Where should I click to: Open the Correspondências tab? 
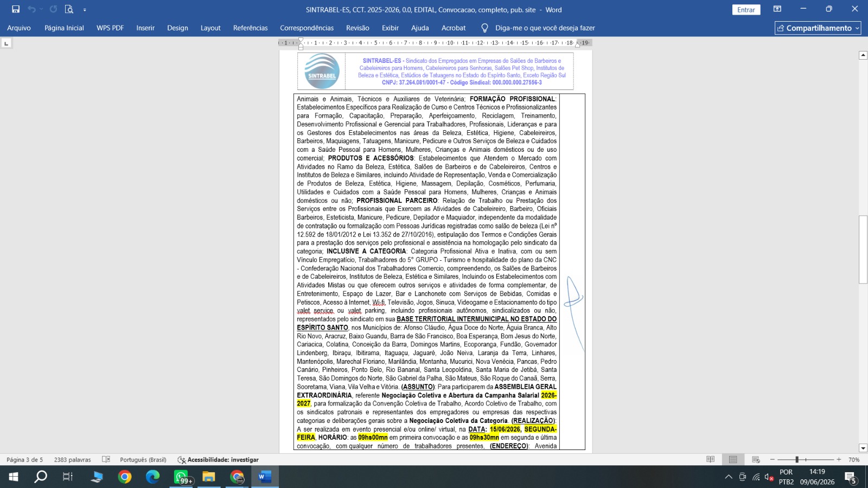tap(307, 28)
